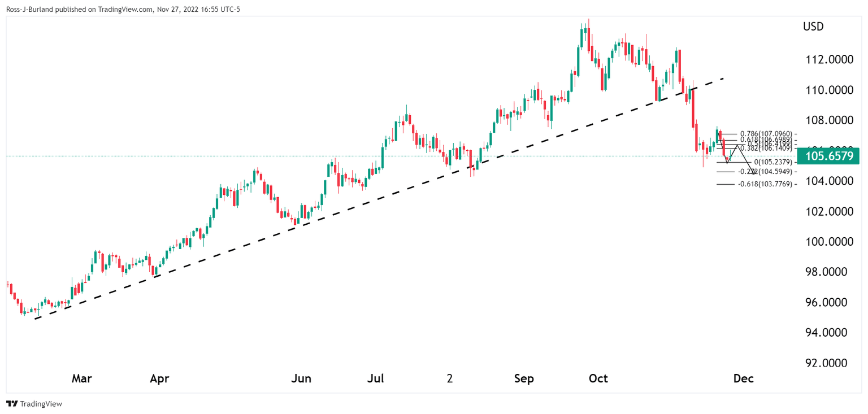The width and height of the screenshot is (868, 414).
Task: Click the Mar date on time axis
Action: coord(81,378)
